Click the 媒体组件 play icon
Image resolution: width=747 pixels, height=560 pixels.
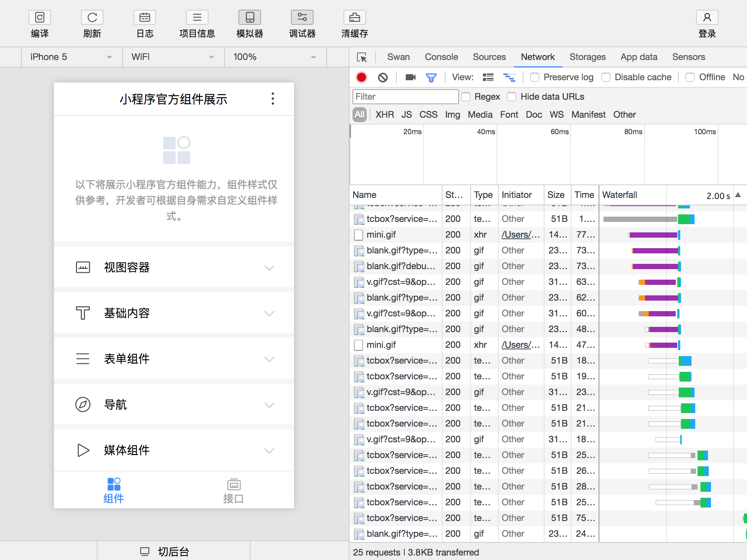[83, 450]
